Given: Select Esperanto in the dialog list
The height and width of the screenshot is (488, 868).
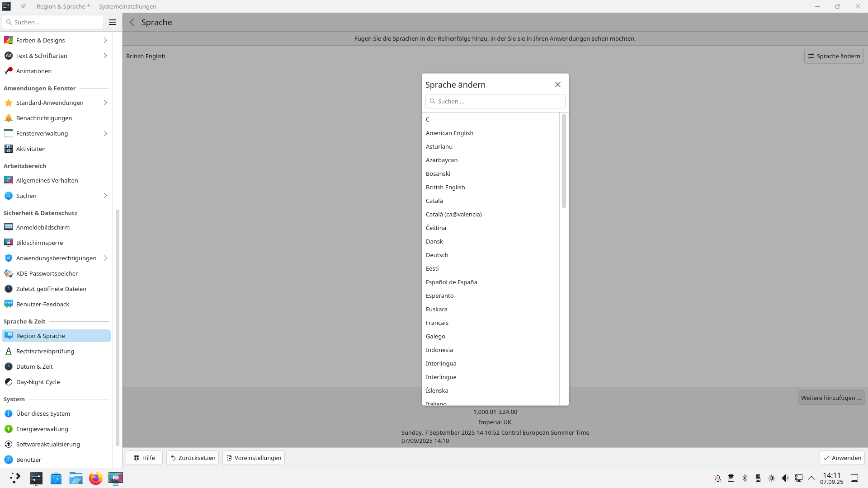Looking at the screenshot, I should coord(491,296).
